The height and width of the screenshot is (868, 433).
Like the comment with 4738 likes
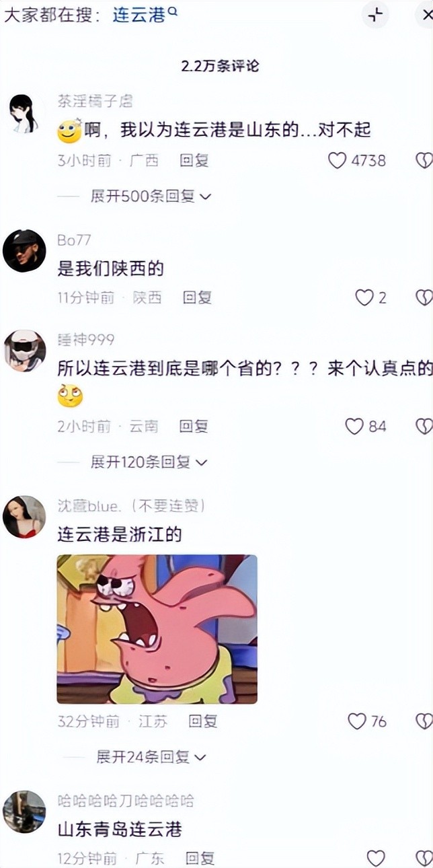click(337, 160)
